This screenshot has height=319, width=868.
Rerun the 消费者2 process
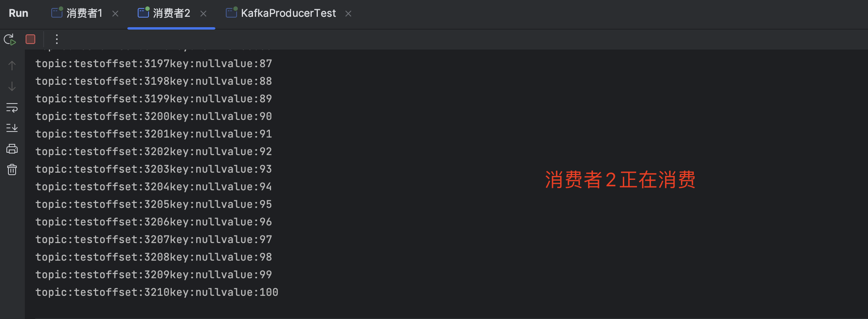coord(10,39)
